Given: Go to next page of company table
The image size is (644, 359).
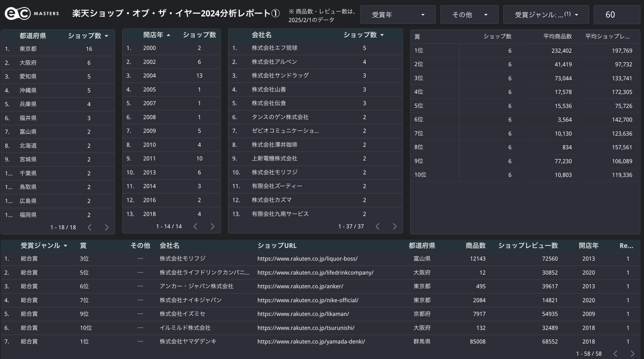Looking at the screenshot, I should coord(395,227).
